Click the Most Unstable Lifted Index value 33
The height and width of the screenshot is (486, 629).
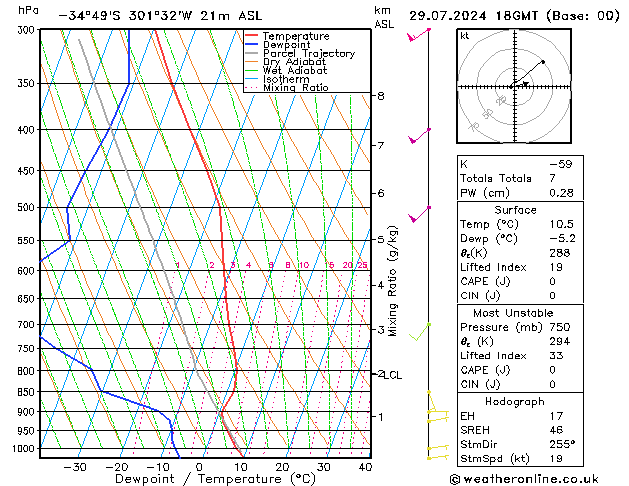click(x=556, y=356)
